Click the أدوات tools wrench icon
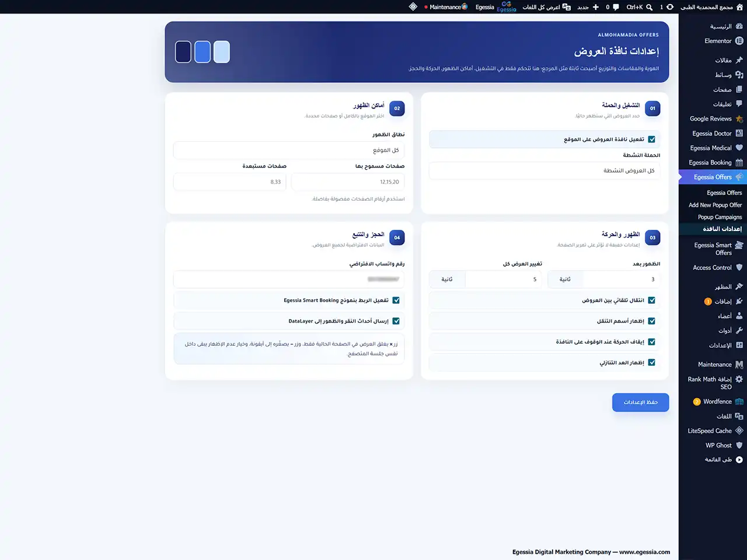This screenshot has width=747, height=560. [739, 330]
